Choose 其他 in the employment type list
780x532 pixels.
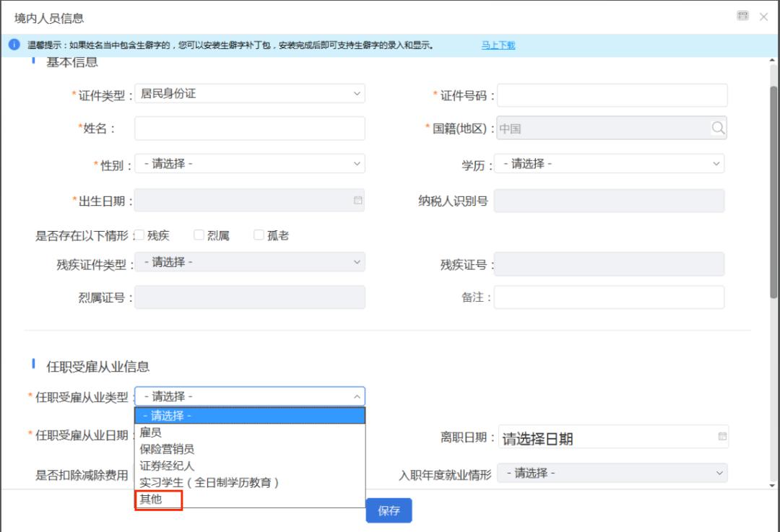[x=152, y=499]
